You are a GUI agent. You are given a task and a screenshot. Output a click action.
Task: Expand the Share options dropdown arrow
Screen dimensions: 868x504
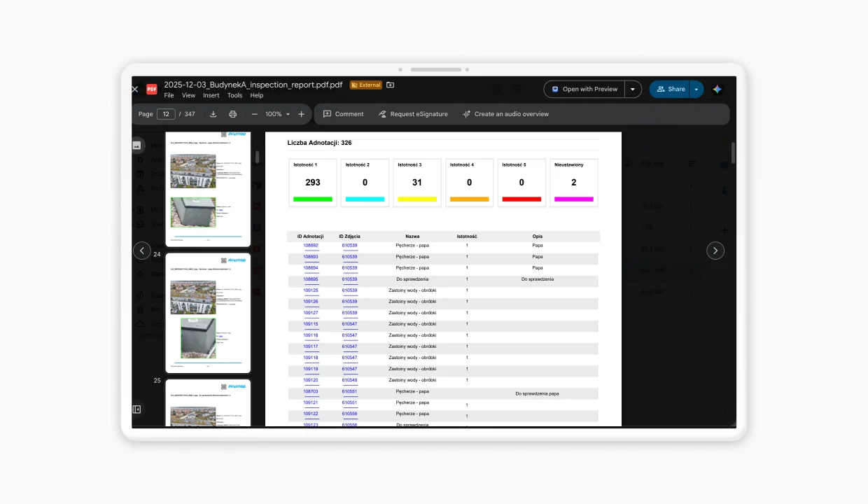pyautogui.click(x=696, y=90)
